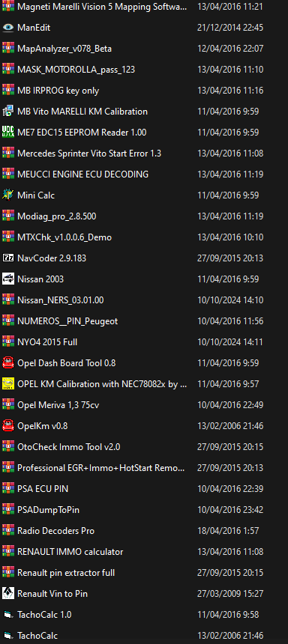Click the red car icon of Opel Dash Board Tool
Image resolution: width=288 pixels, height=644 pixels.
coord(7,362)
